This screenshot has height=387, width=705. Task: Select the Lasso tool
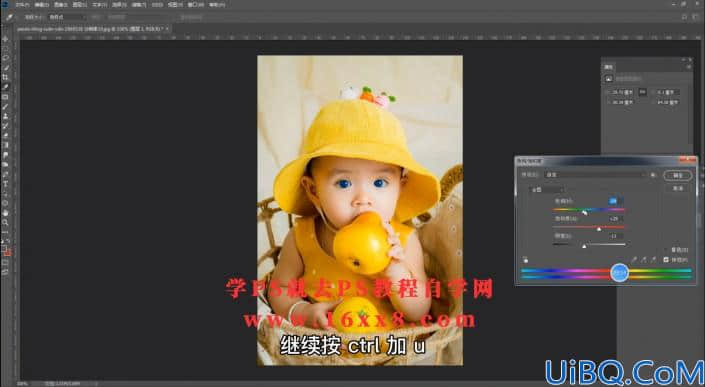coord(5,58)
